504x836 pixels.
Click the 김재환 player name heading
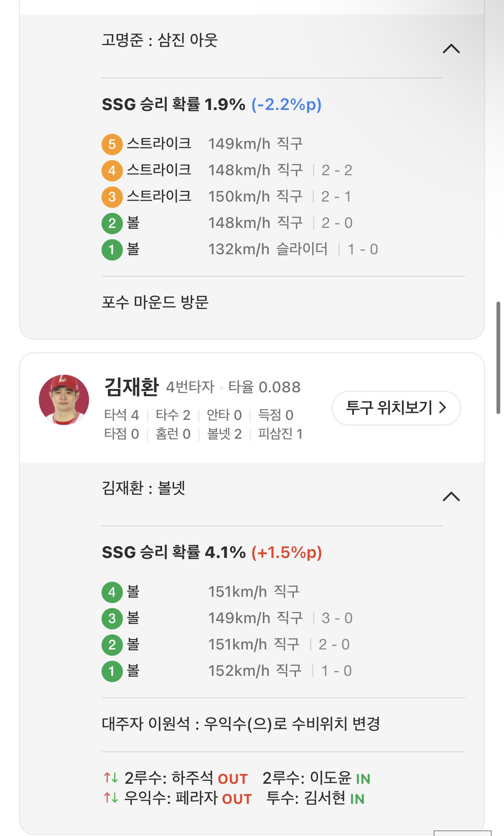(x=131, y=387)
